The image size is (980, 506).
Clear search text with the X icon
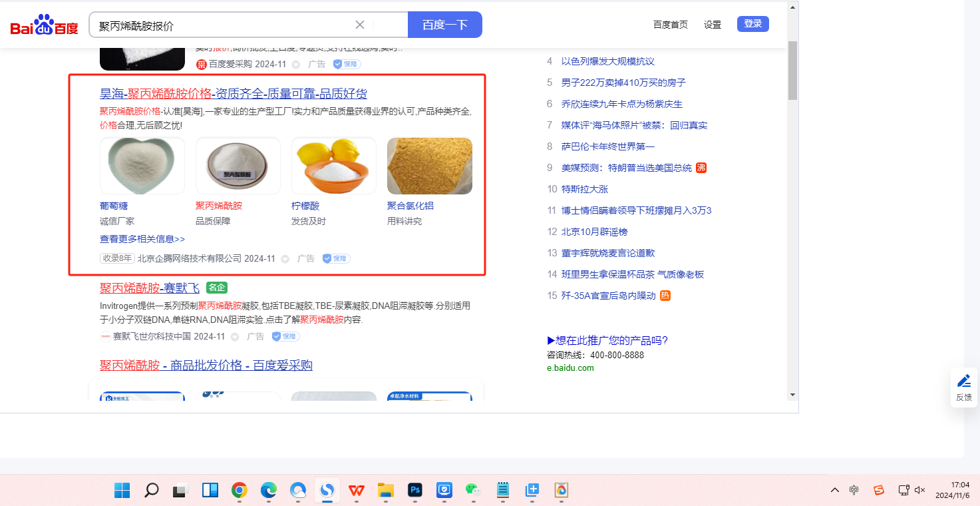pos(360,25)
